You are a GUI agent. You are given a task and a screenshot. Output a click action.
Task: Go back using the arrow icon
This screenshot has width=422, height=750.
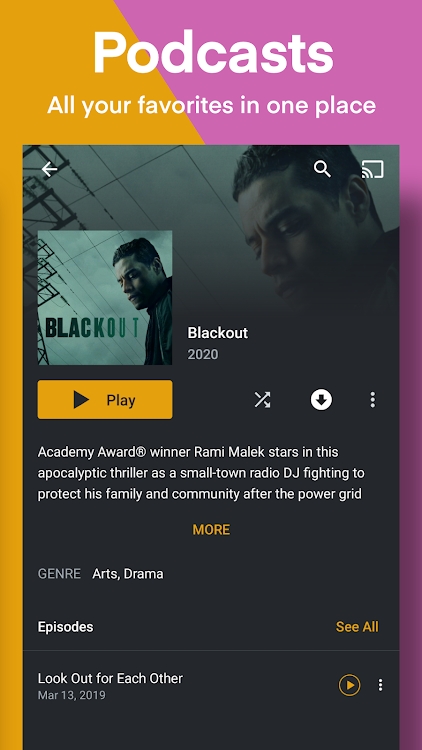49,169
